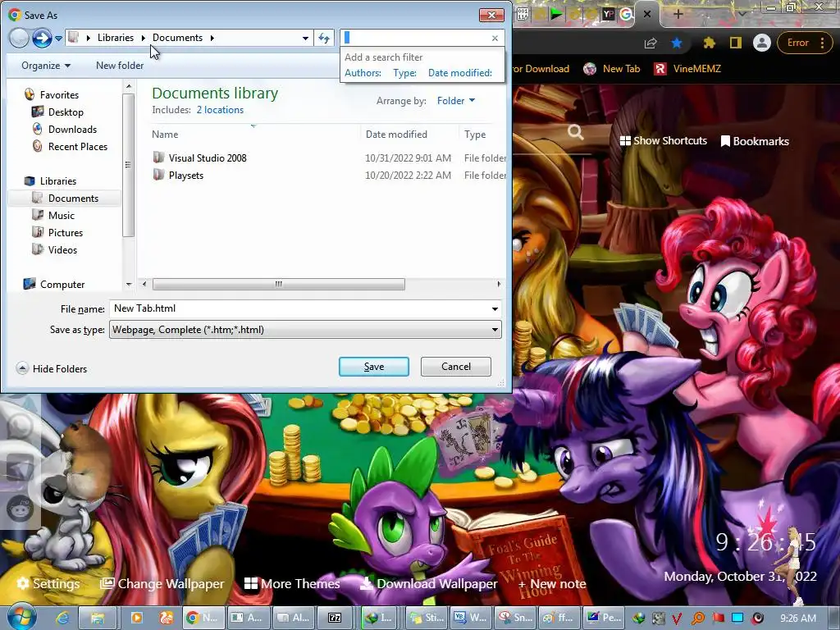Click the horizontal scrollbar in file list

pos(279,284)
